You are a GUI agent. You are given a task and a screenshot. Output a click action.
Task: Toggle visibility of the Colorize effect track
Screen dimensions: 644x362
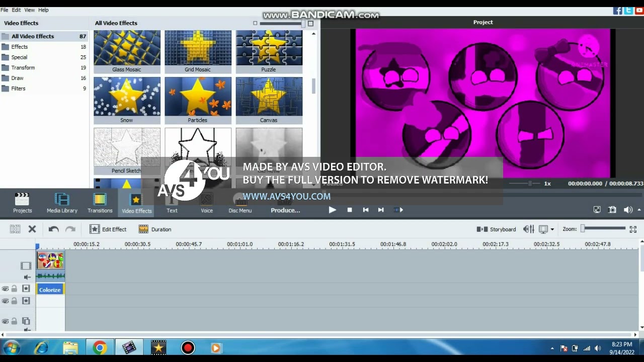[x=5, y=289]
